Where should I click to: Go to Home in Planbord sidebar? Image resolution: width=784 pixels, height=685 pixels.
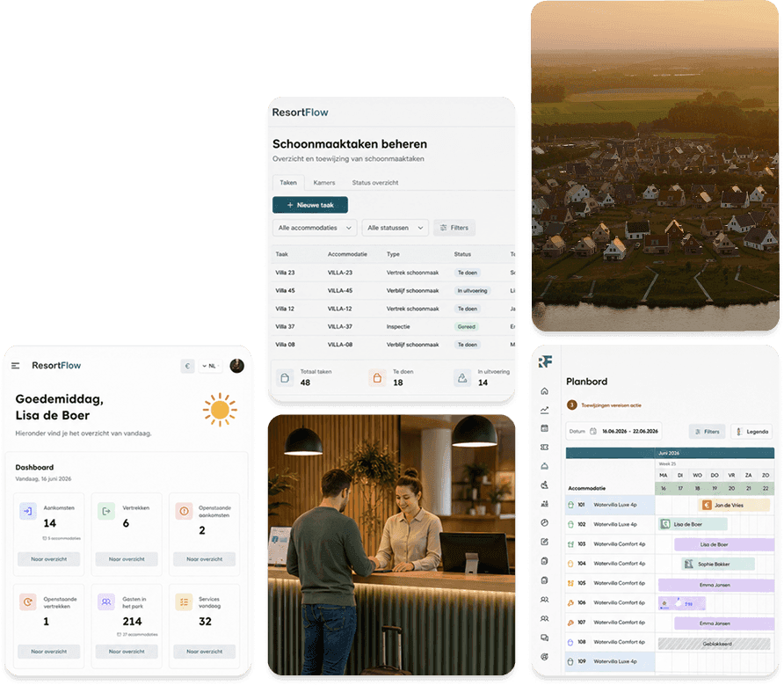coord(545,390)
